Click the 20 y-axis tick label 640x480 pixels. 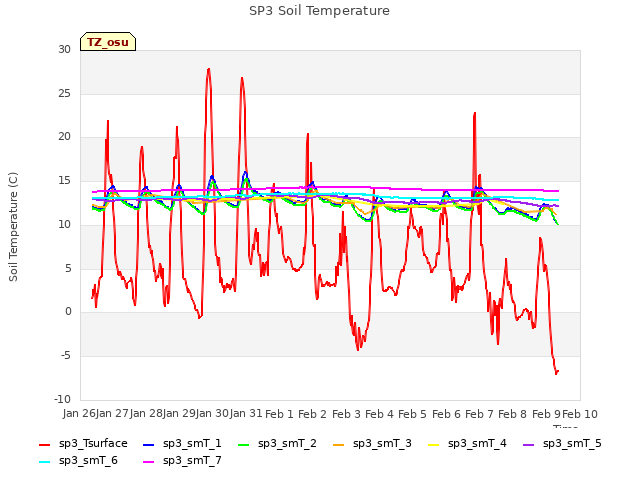tap(64, 137)
